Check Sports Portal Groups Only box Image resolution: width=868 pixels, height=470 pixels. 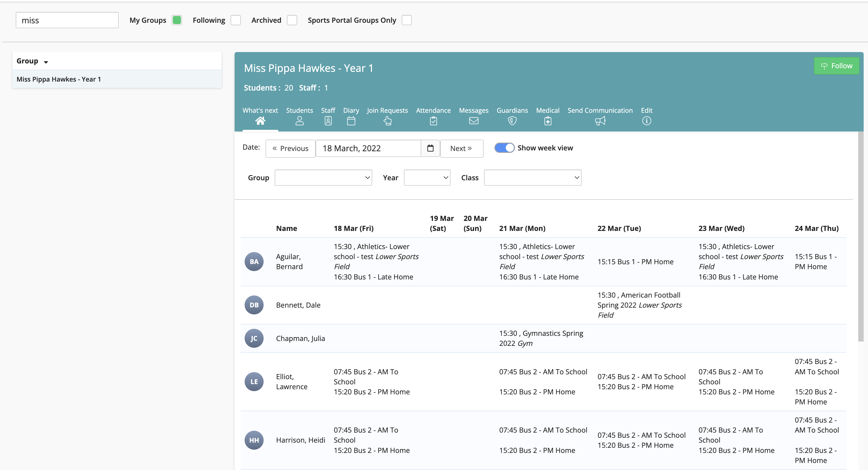[407, 20]
